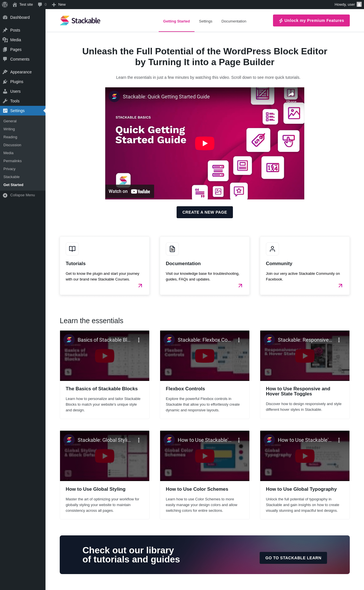Go to Reading settings submenu
Viewport: 364px width, 590px height.
pos(23,137)
